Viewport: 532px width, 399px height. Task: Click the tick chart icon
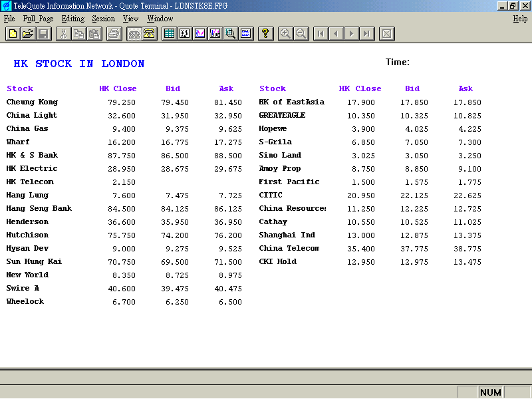click(185, 34)
